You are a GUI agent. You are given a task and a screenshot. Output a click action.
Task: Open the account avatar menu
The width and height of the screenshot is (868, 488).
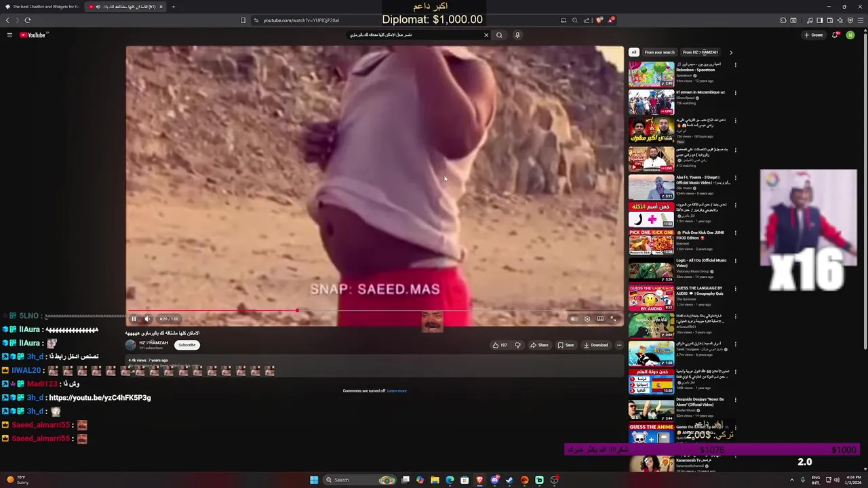point(850,35)
